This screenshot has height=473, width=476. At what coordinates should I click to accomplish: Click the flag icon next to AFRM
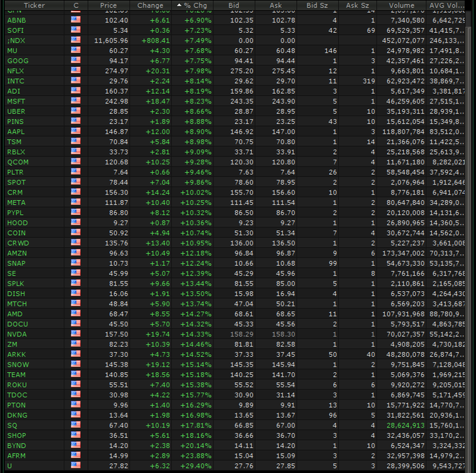(76, 456)
